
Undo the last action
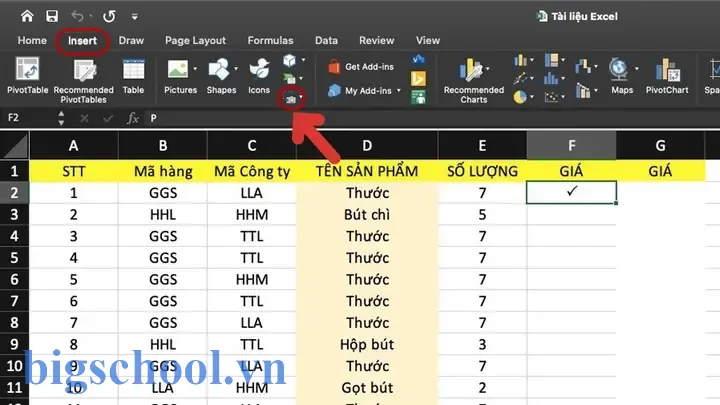point(77,17)
